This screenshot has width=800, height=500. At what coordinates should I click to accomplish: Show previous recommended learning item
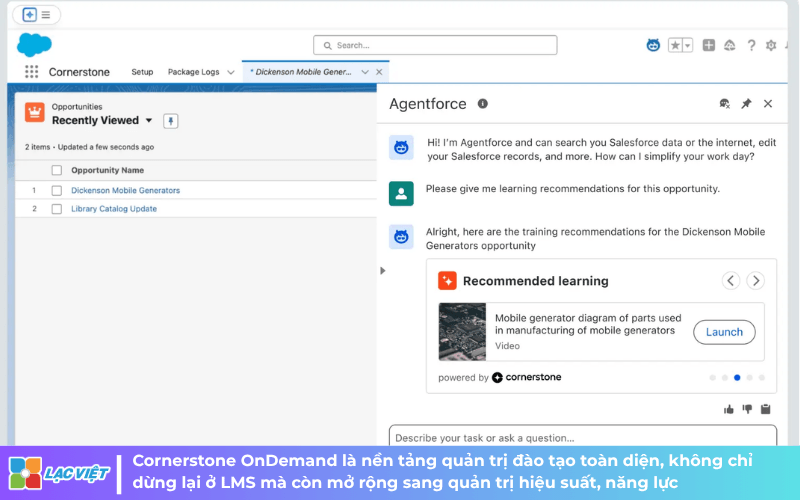pos(731,281)
